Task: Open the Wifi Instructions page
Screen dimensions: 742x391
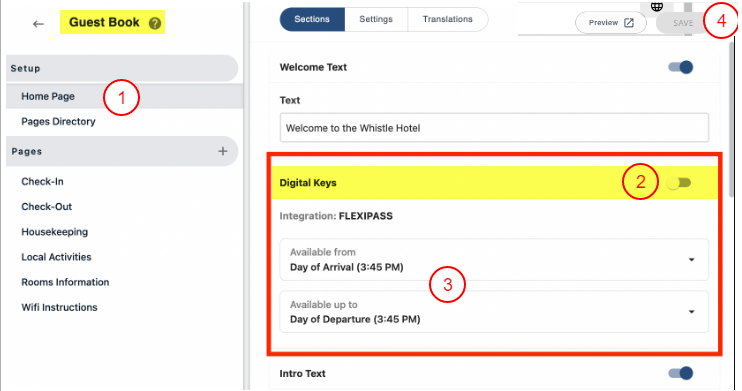Action: tap(59, 307)
